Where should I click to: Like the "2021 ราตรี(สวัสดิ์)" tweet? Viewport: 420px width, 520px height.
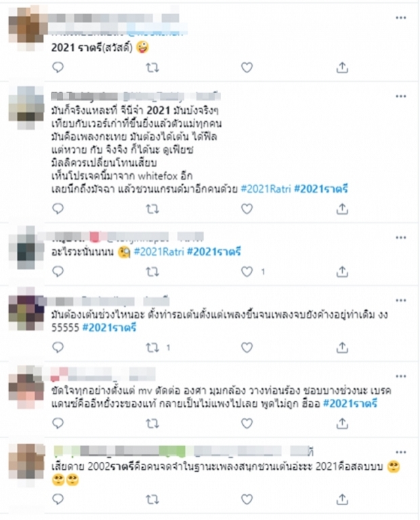tap(247, 68)
